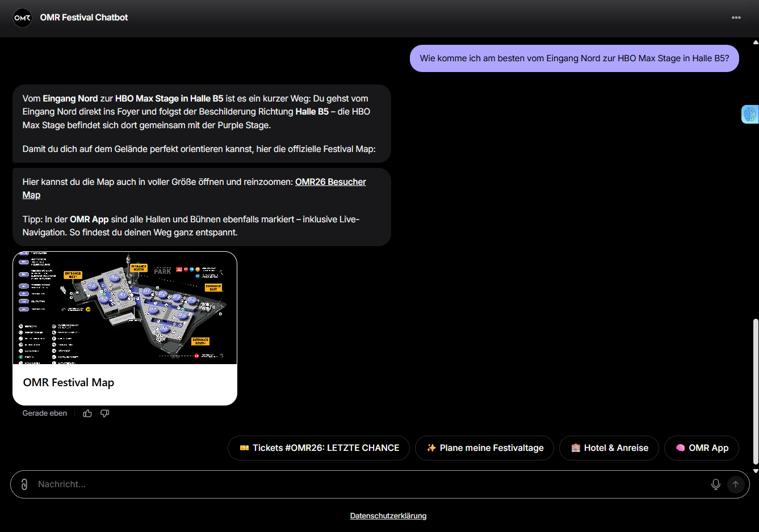This screenshot has width=759, height=532.
Task: Open the Datenschutzerklärung link
Action: tap(388, 516)
